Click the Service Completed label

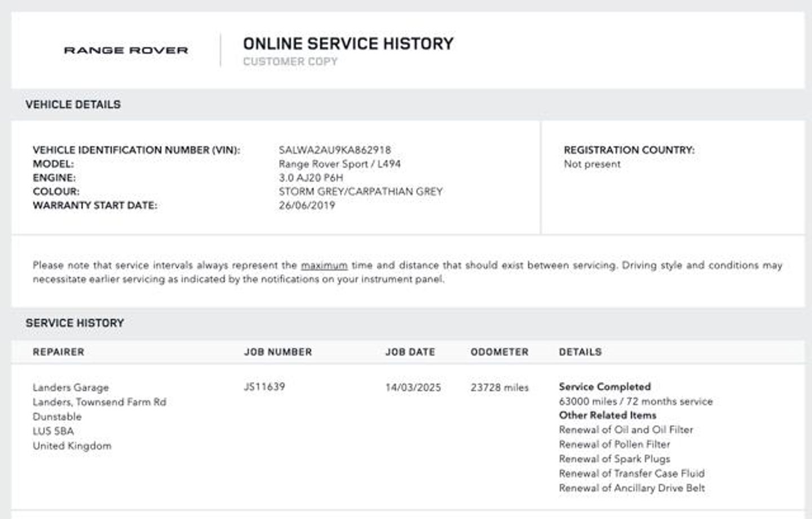tap(604, 387)
